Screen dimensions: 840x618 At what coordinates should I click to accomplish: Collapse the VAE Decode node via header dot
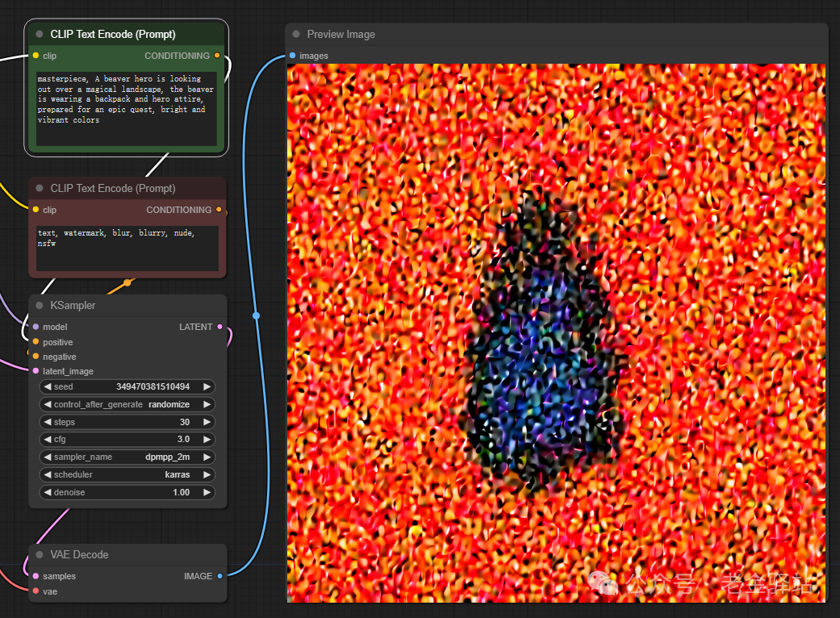tap(40, 554)
